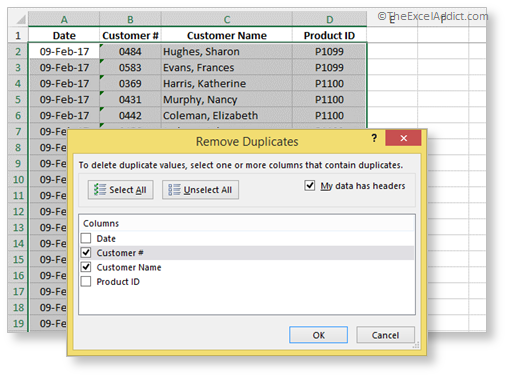This screenshot has height=377, width=507.
Task: Click Cancel in Remove Duplicates dialog
Action: tap(385, 335)
